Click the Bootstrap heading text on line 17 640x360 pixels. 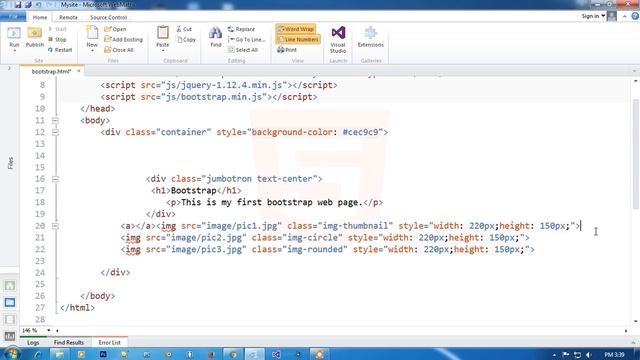pos(193,191)
